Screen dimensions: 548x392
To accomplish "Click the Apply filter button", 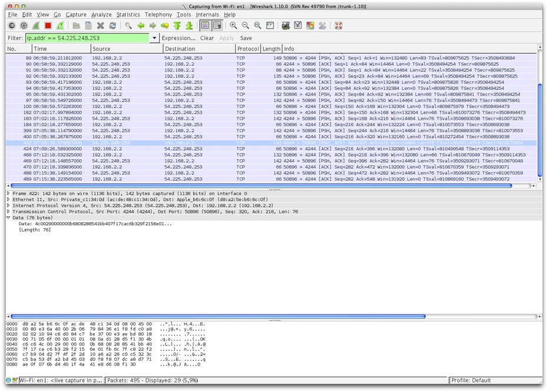I will point(226,38).
